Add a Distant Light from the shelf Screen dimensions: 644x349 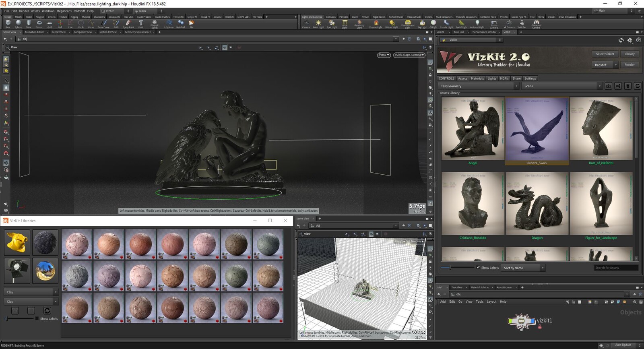point(392,24)
